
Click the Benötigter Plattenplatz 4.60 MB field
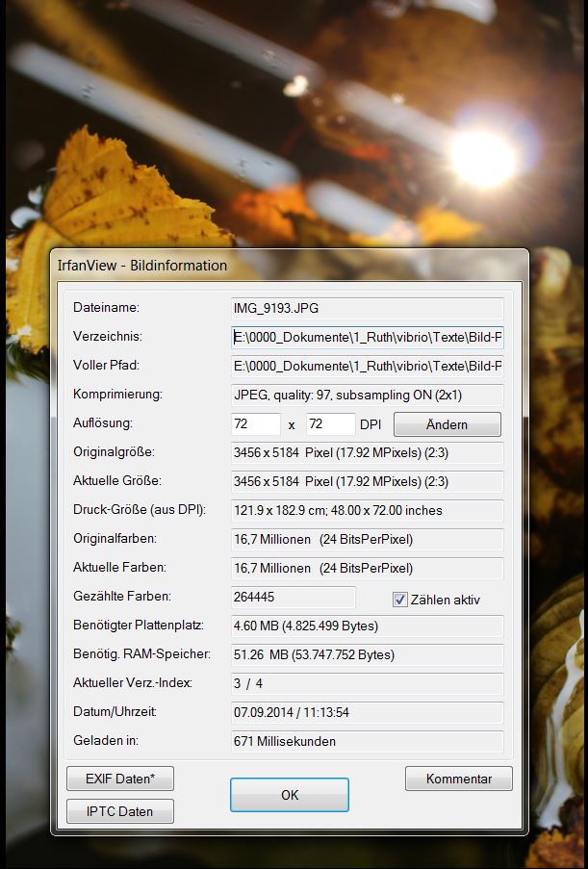point(367,626)
